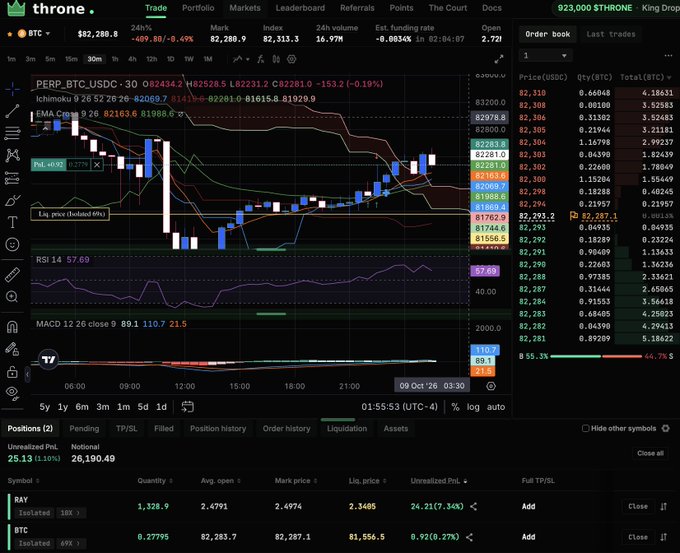The image size is (680, 553).
Task: Open chart settings gear in toolbar
Action: 291,59
